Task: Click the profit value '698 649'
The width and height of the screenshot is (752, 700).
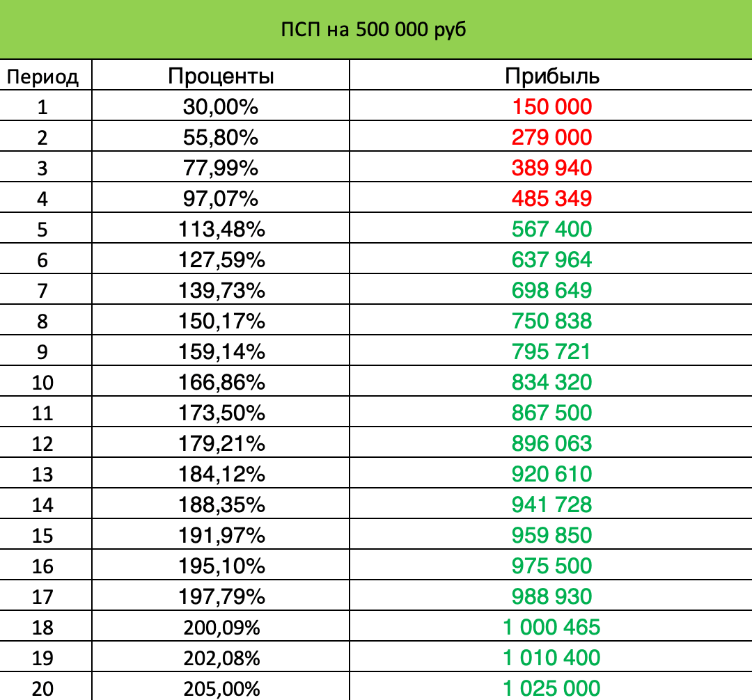Action: coord(551,290)
